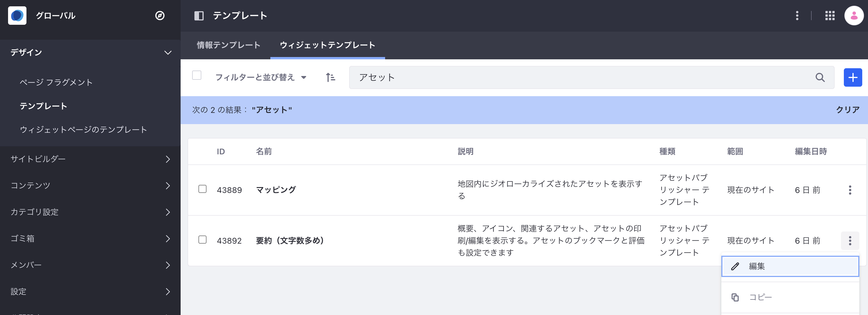Click the Liferay logo icon
868x315 pixels.
(x=17, y=16)
